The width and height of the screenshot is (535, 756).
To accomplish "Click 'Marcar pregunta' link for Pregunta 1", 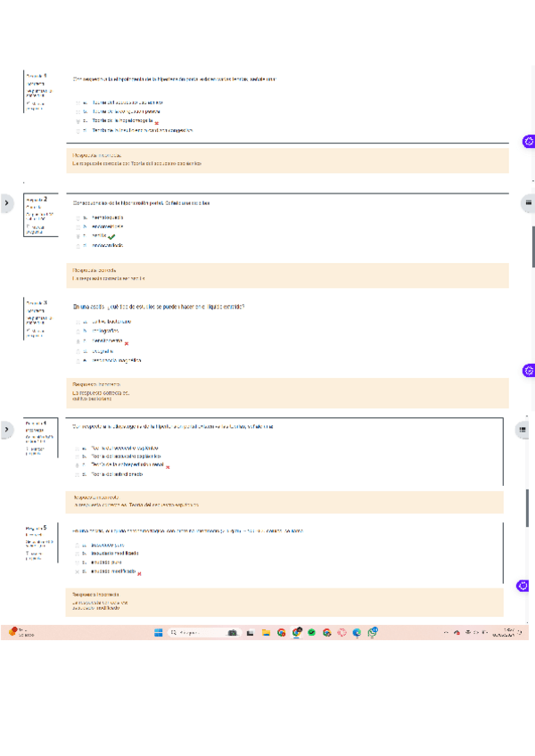I will (x=37, y=106).
